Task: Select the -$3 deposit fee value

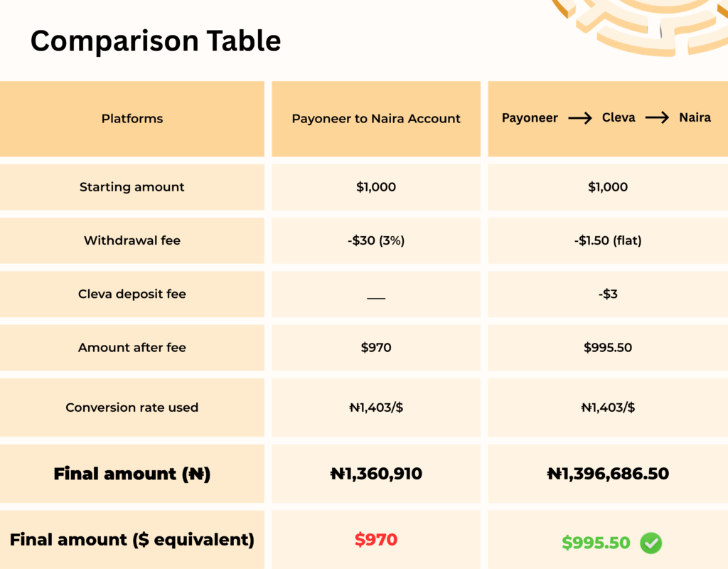Action: click(608, 294)
